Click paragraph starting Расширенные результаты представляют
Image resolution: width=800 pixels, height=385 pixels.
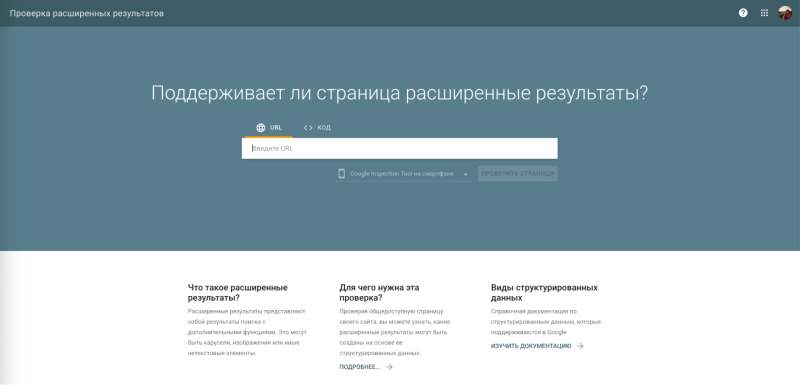point(247,332)
